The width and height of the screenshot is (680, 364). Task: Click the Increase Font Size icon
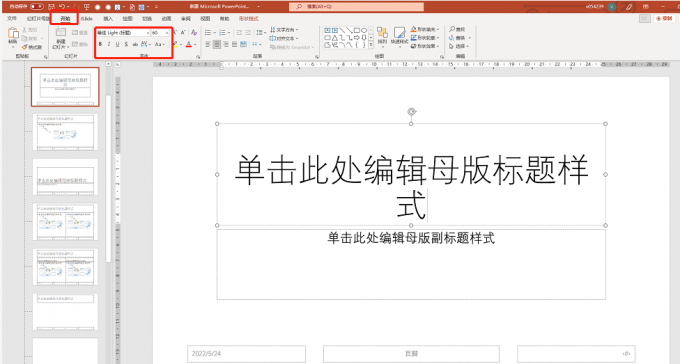(175, 33)
